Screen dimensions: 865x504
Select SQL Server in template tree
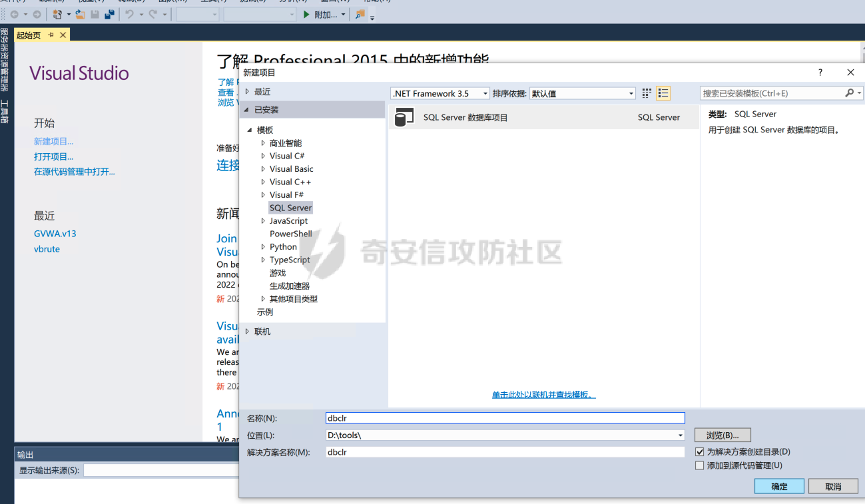(290, 208)
